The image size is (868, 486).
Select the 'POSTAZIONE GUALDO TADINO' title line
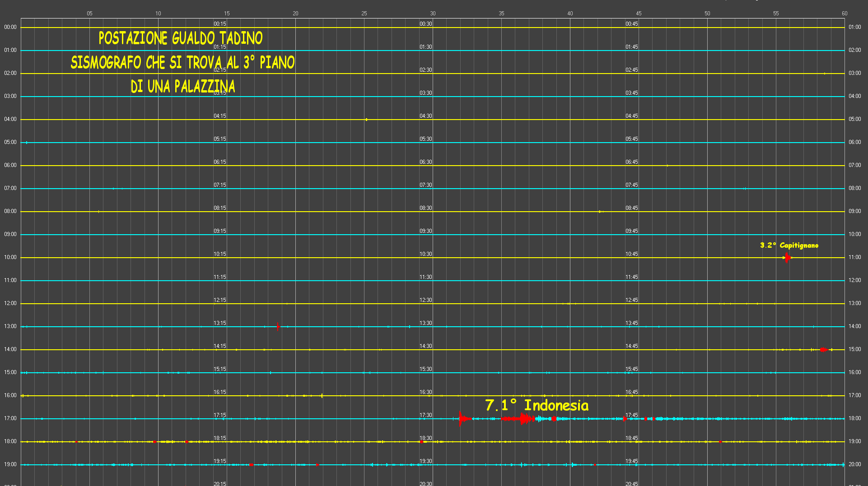(181, 38)
